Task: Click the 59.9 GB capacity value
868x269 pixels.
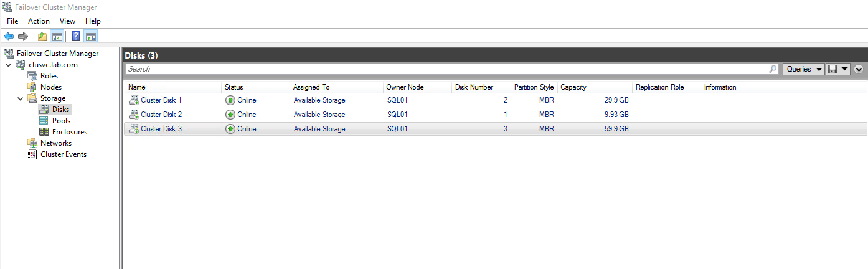Action: tap(616, 129)
